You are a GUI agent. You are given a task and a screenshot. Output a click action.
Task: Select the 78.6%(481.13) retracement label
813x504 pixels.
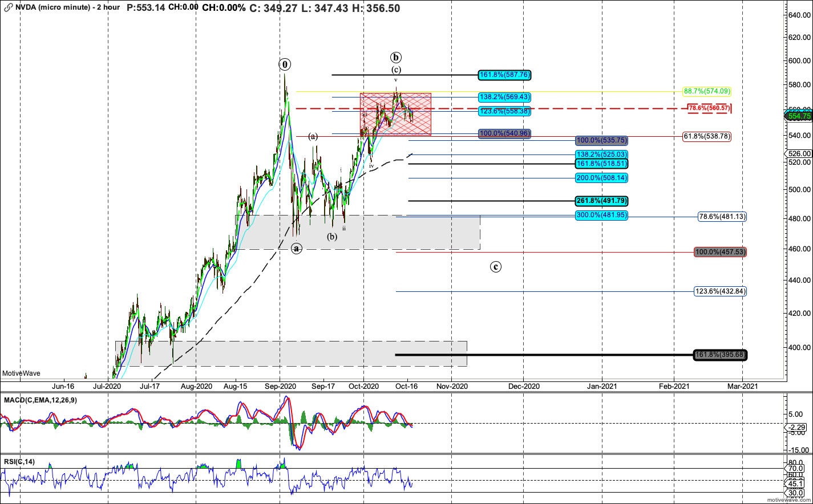point(722,217)
